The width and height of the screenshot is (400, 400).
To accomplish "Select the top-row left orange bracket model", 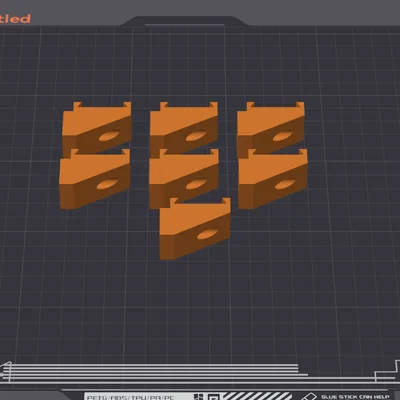I will 97,128.
